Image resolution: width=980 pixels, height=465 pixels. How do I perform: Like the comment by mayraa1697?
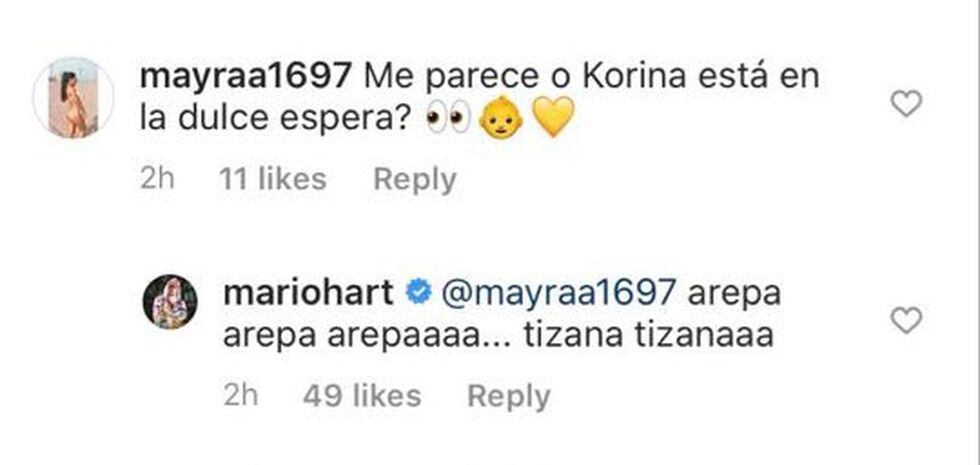tap(906, 104)
